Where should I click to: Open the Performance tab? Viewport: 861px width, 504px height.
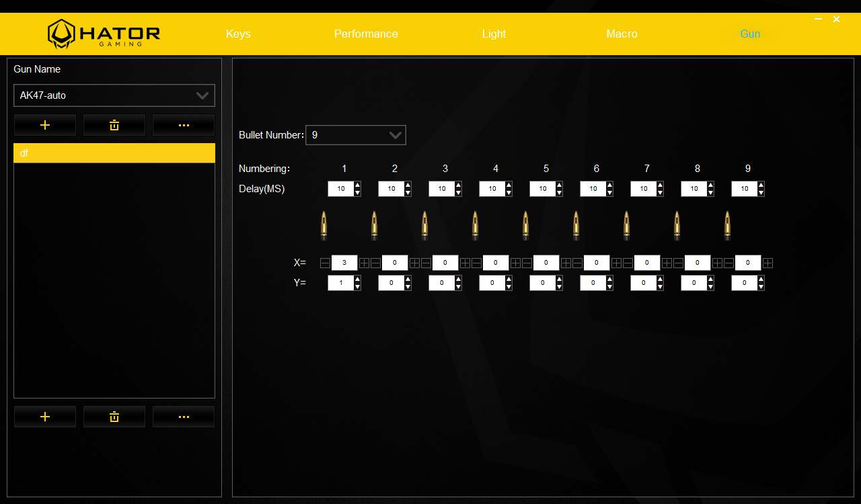point(366,34)
